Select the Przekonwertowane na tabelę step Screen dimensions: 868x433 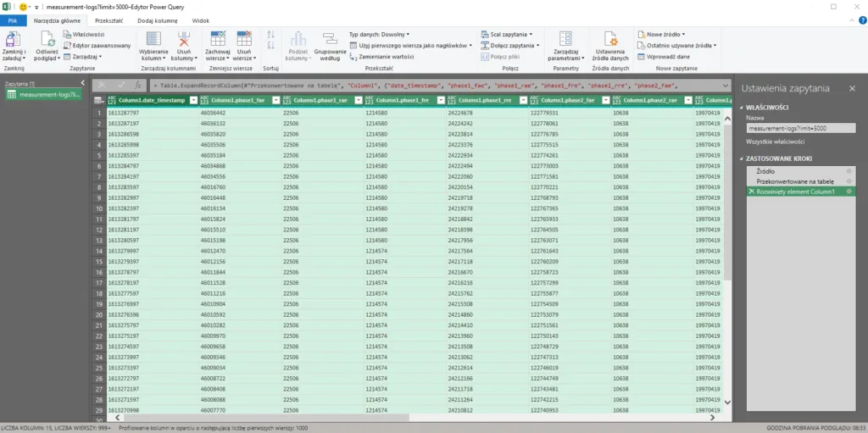click(800, 181)
